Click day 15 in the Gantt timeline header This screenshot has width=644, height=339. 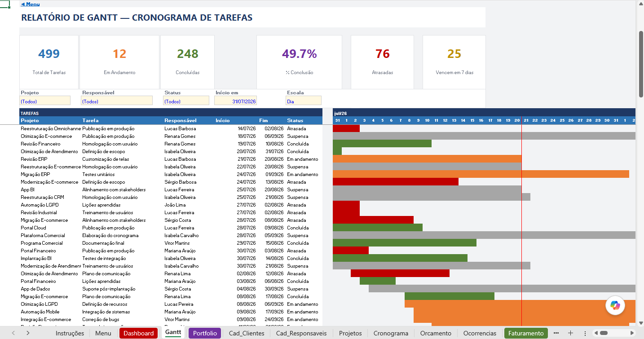coord(472,120)
